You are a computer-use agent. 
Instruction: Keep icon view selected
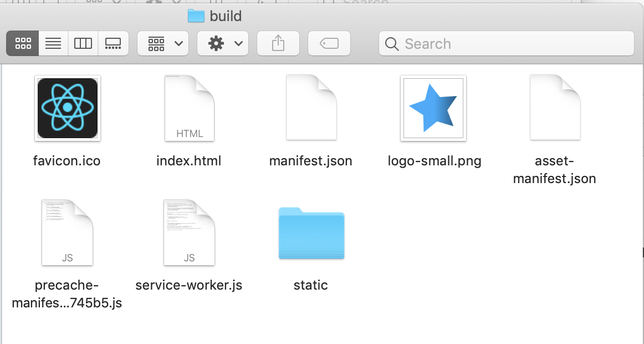[23, 43]
